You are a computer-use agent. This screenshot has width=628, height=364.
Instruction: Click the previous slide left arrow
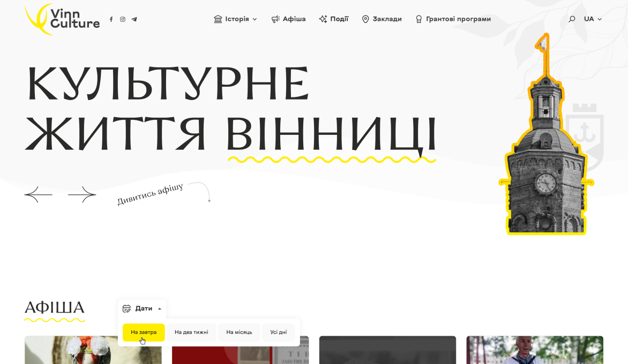tap(39, 195)
